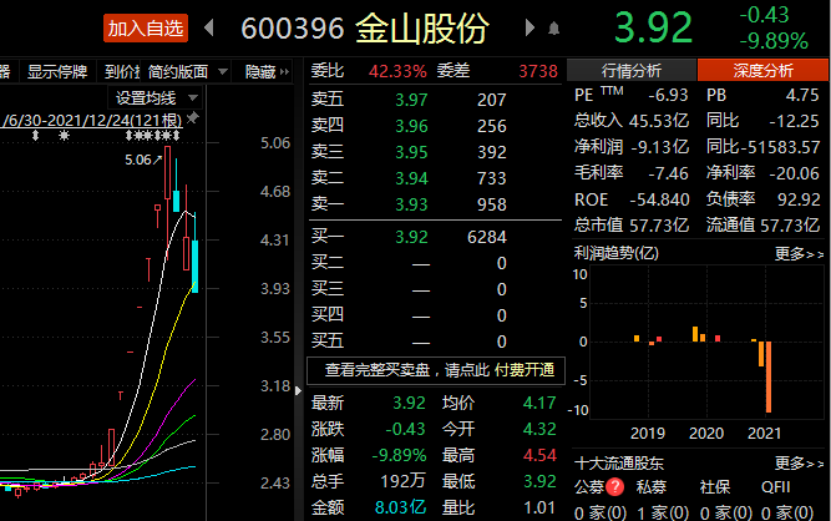Image resolution: width=831 pixels, height=521 pixels.
Task: Click the 量比 value 1.01
Action: (540, 507)
